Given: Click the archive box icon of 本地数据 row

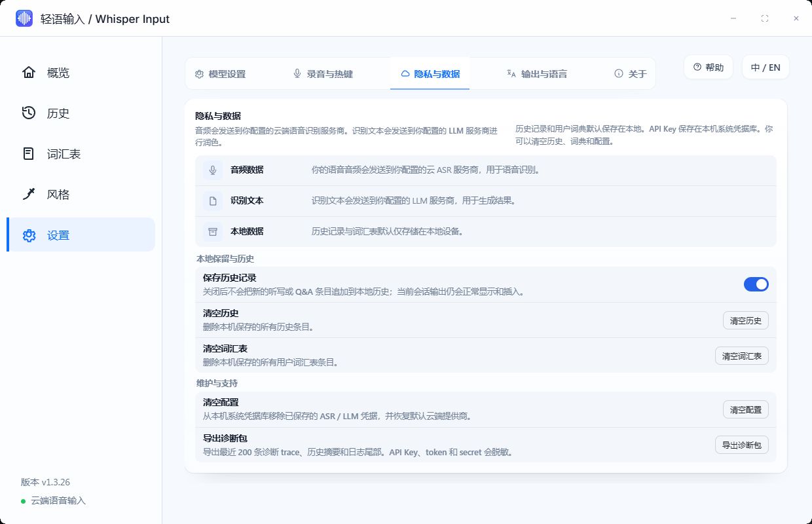Looking at the screenshot, I should (x=213, y=231).
